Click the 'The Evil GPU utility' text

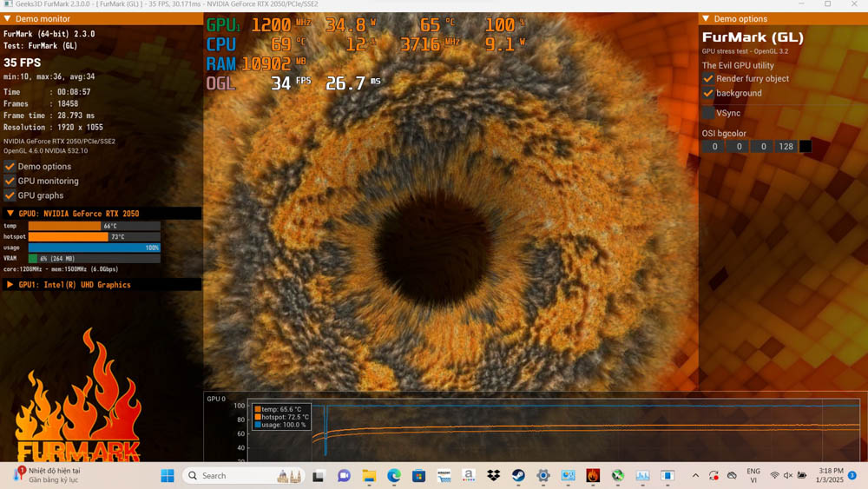coord(738,65)
